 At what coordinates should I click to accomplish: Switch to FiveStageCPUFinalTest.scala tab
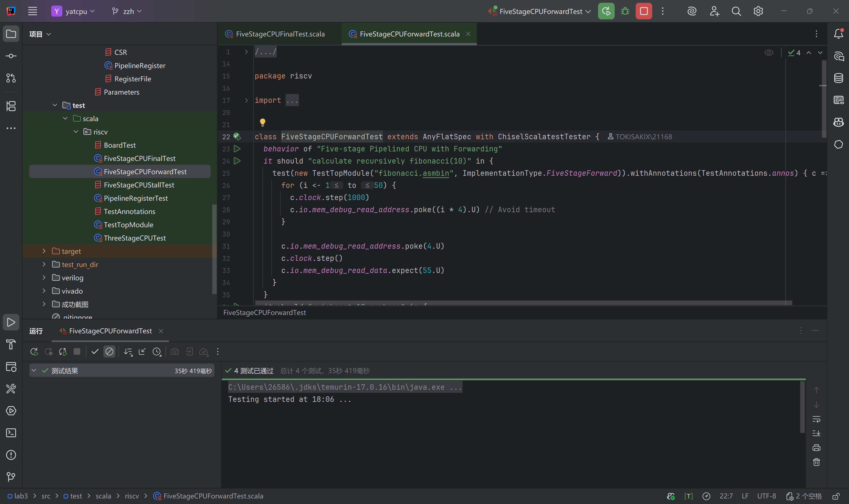(x=280, y=34)
